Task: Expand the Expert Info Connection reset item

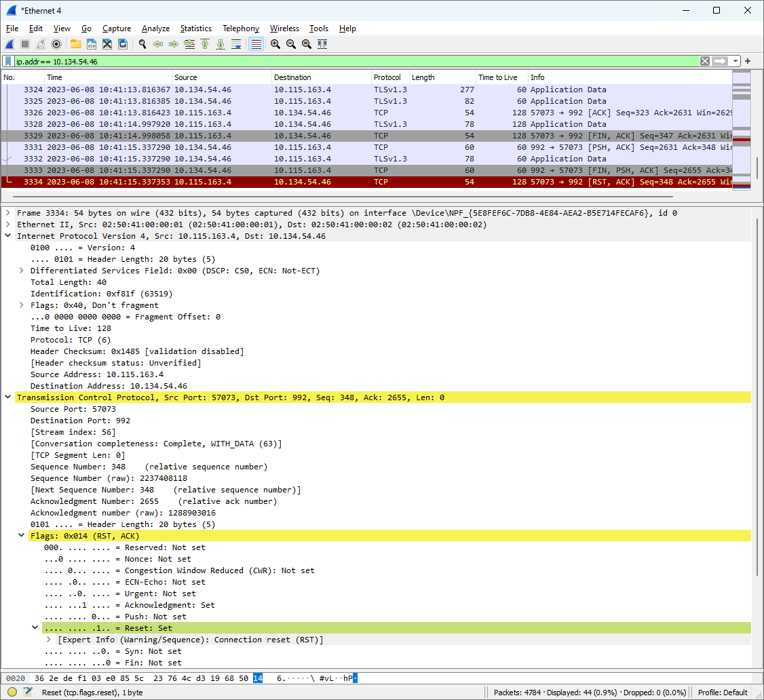Action: click(x=49, y=639)
